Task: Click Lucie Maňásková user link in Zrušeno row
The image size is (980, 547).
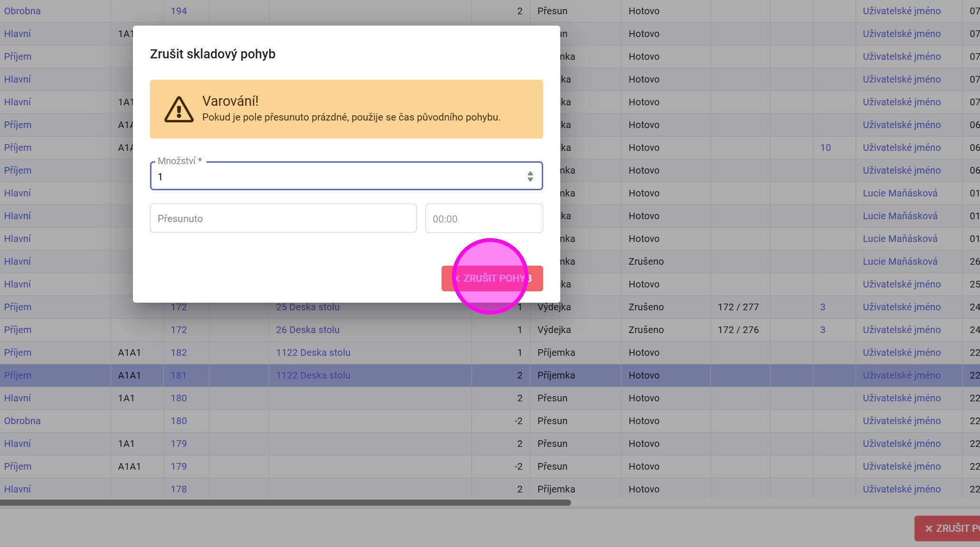Action: [x=900, y=262]
